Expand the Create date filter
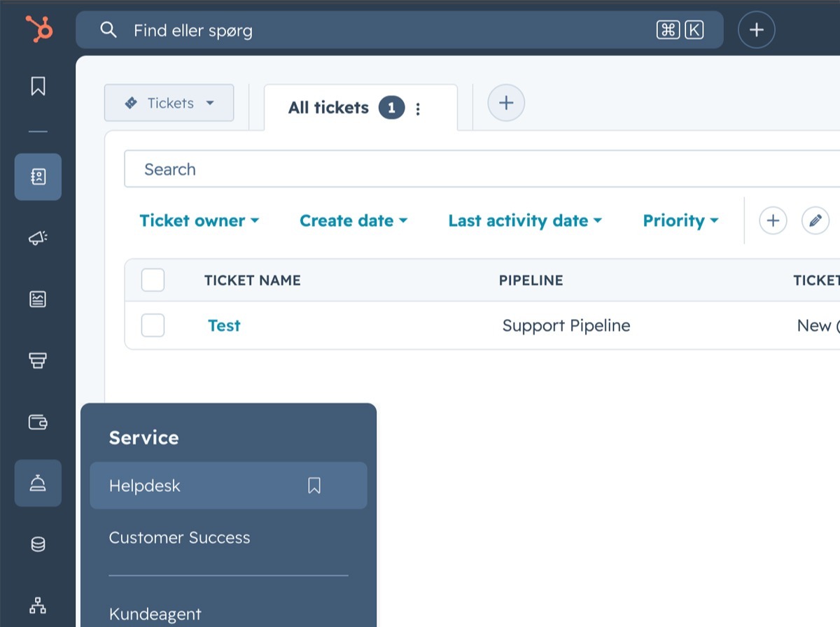 (353, 220)
